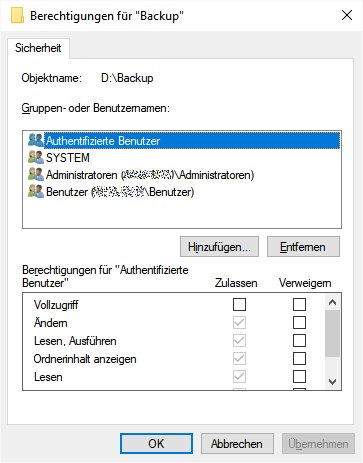Click the group icon beside the Benutzer entry

[x=36, y=191]
